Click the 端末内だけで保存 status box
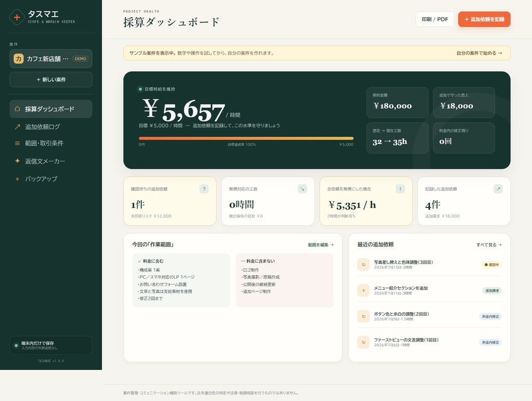This screenshot has width=532, height=401. click(x=51, y=345)
